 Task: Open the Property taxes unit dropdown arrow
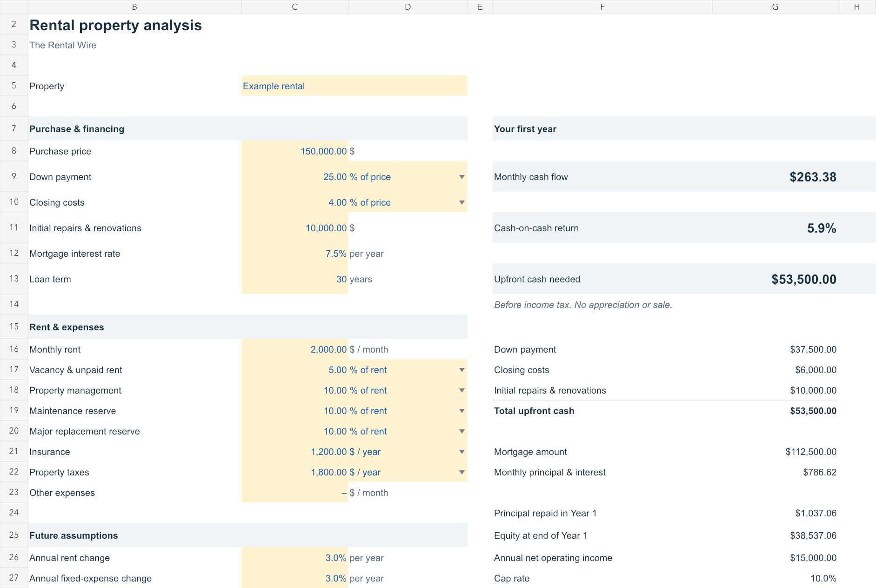461,472
